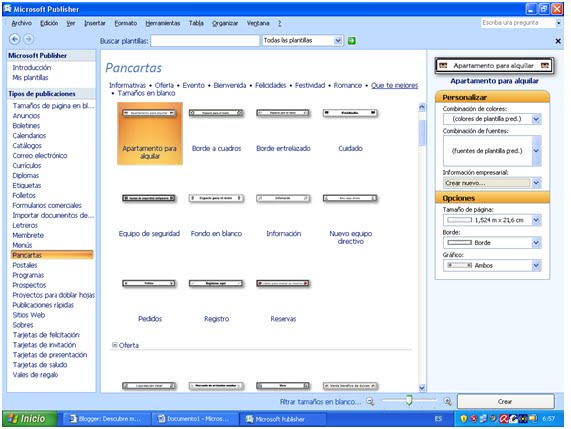Open the Organizar menu
Screen dimensions: 571x429
225,23
